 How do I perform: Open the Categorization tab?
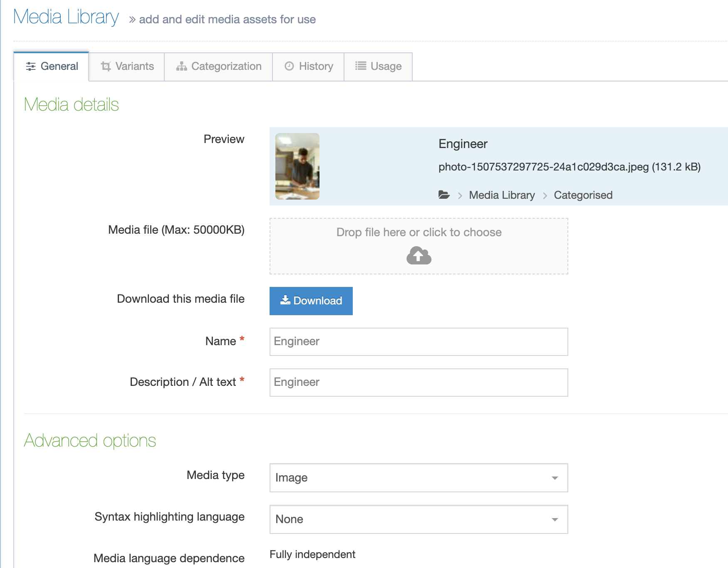click(x=218, y=67)
